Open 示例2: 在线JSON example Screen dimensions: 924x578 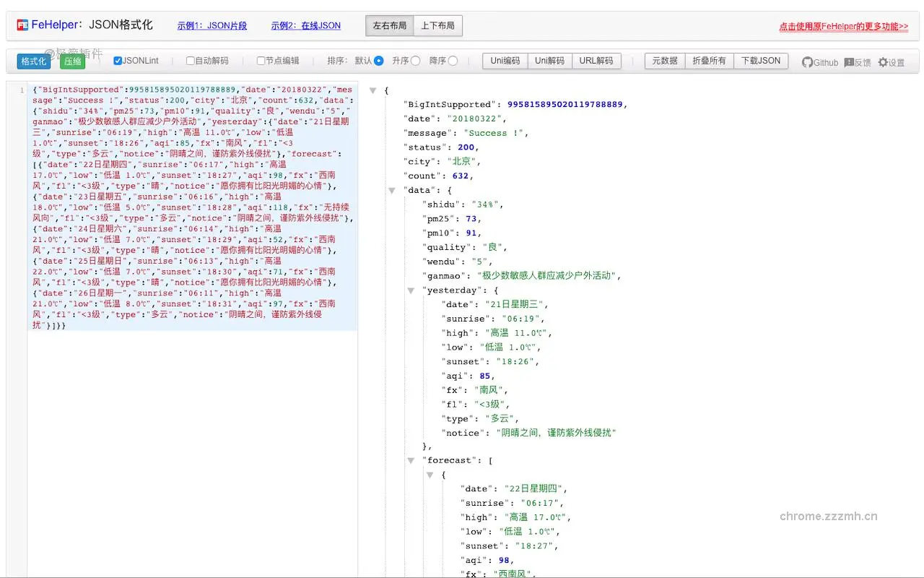[303, 25]
